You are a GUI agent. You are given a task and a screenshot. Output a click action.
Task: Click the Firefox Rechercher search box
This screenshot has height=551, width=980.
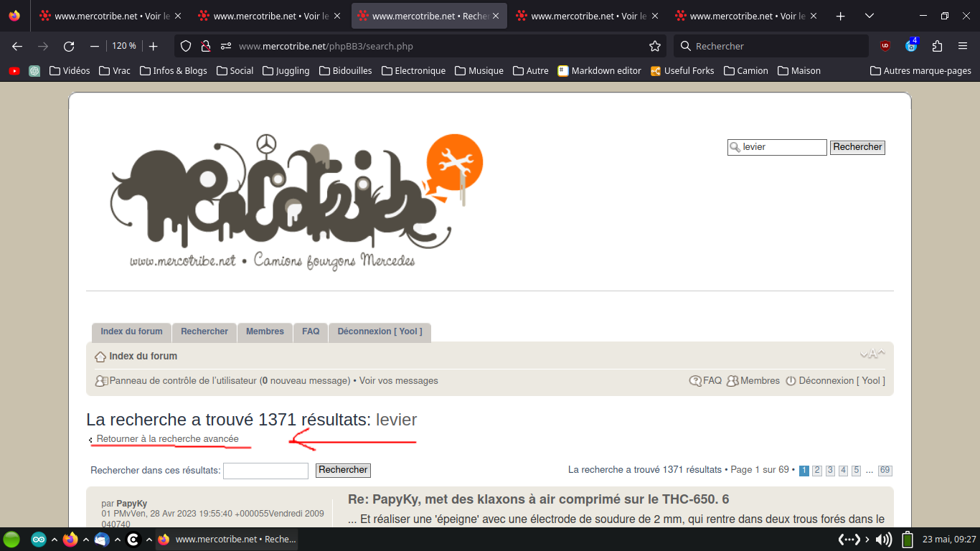(771, 46)
